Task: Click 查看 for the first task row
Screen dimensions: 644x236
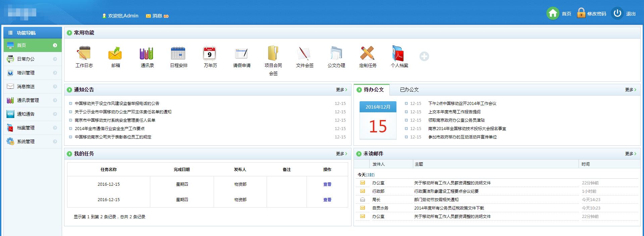Action: coord(327,184)
